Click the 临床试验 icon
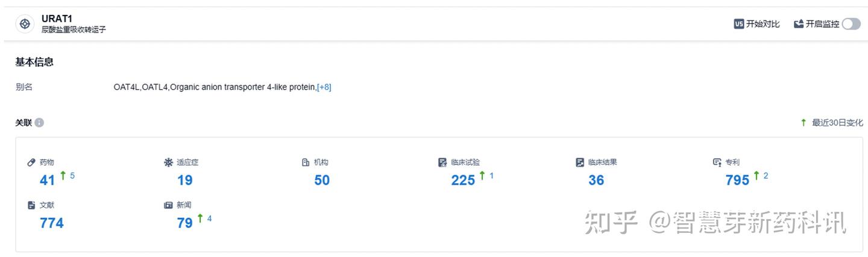 click(442, 163)
